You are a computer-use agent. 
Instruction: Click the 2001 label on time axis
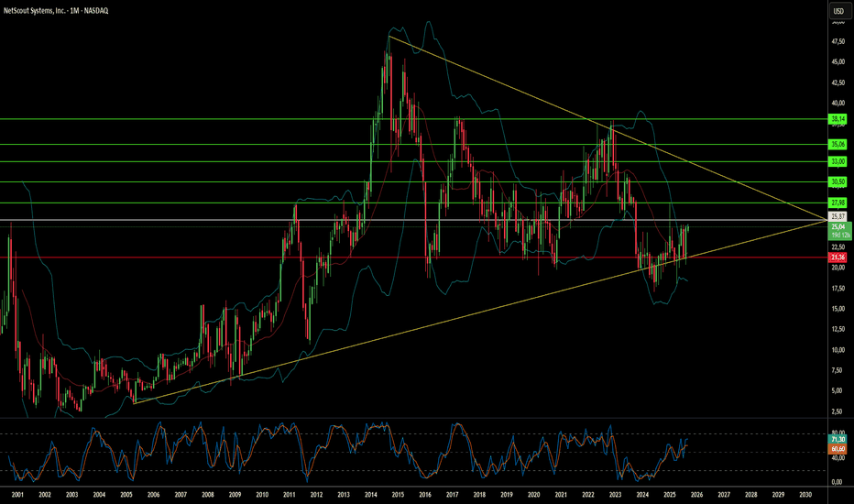point(17,495)
